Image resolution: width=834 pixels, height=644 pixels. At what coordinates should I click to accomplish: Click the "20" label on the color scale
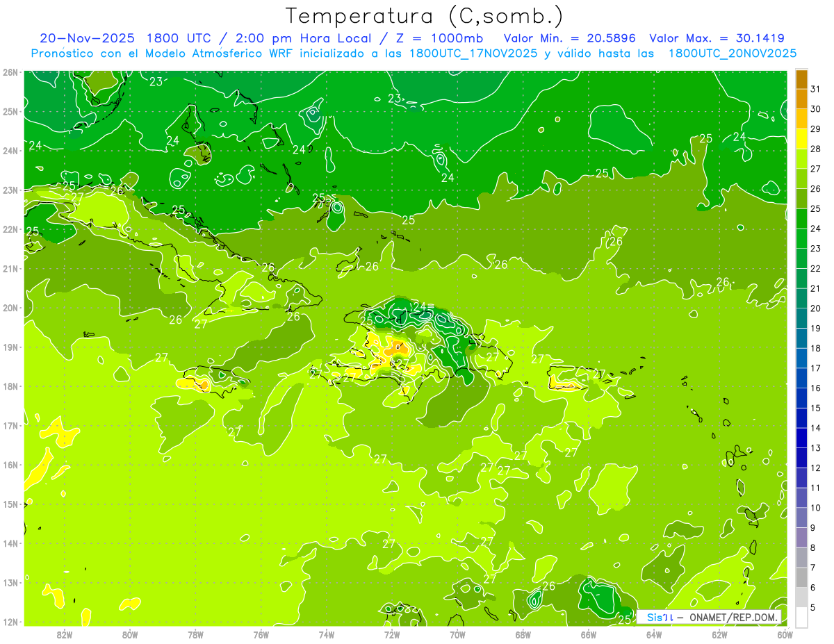click(x=816, y=308)
